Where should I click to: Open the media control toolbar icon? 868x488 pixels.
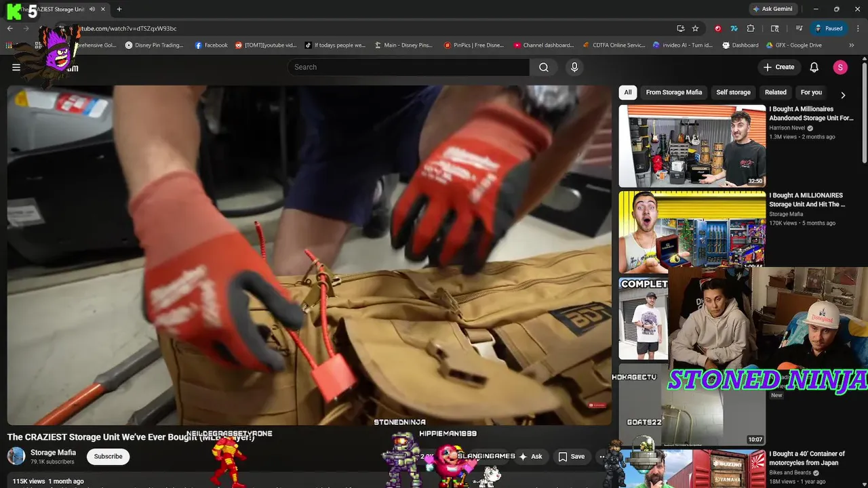coord(800,28)
